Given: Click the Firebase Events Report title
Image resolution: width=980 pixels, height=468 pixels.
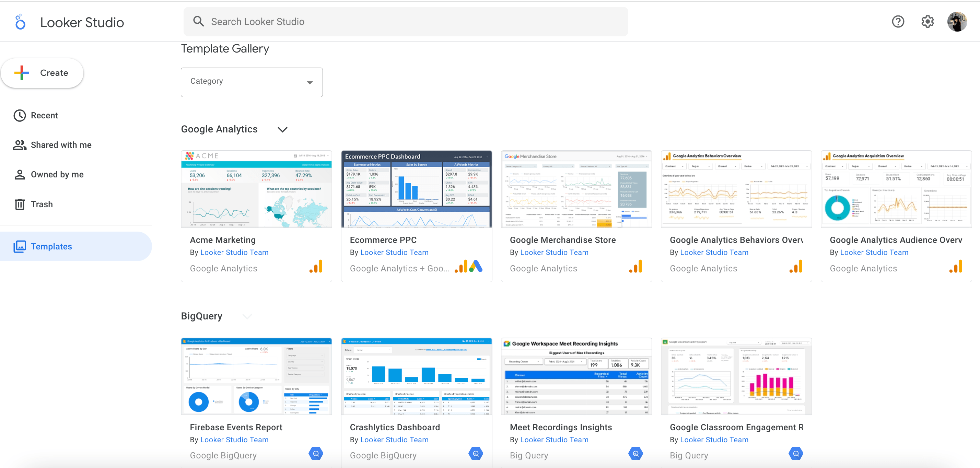Looking at the screenshot, I should pos(236,427).
